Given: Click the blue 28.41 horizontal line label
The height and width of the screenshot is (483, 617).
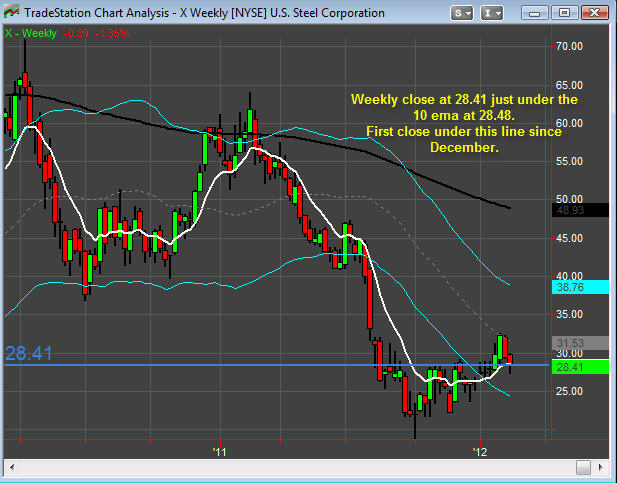Looking at the screenshot, I should 28,353.
